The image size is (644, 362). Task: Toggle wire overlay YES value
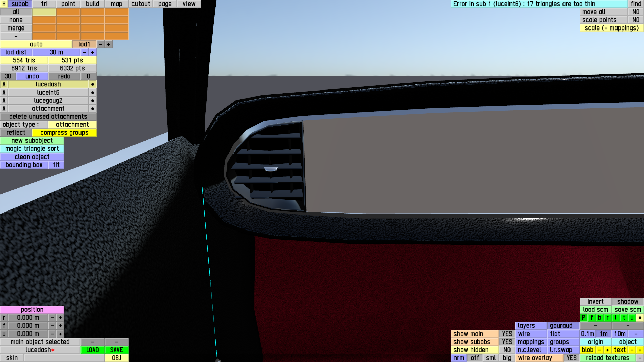(571, 358)
